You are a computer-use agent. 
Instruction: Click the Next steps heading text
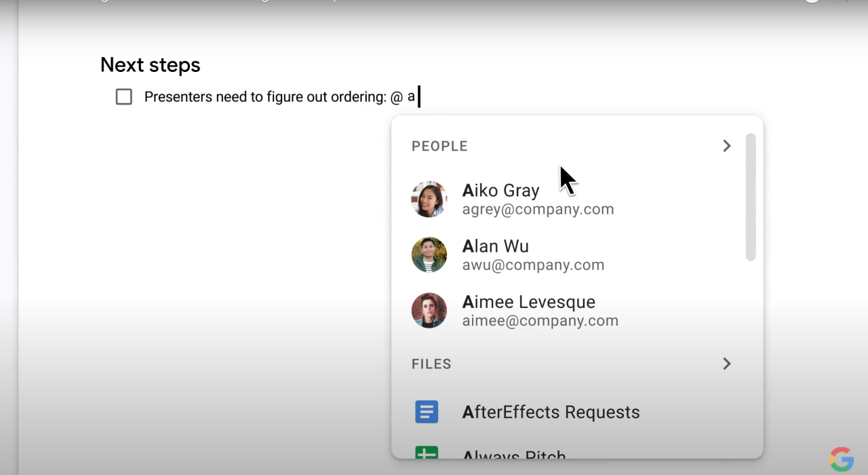point(150,64)
